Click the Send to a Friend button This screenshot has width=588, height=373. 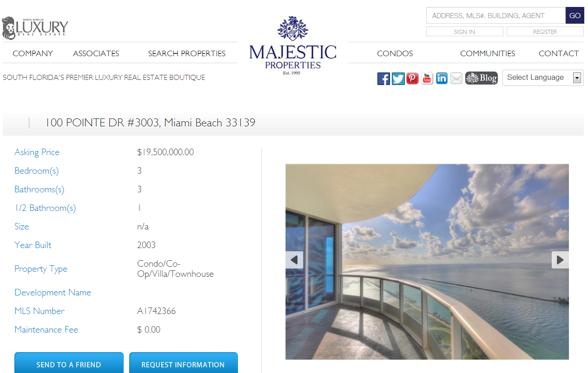pyautogui.click(x=69, y=363)
